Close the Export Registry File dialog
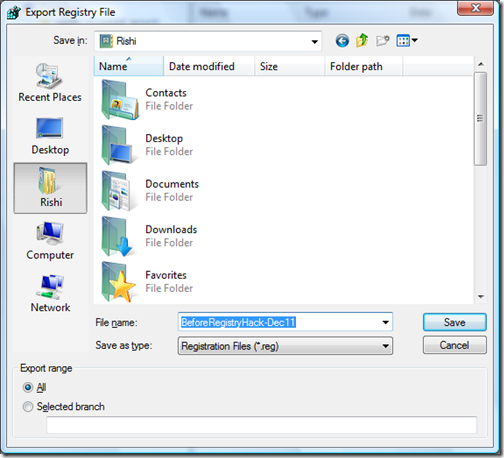The width and height of the screenshot is (504, 458). tap(475, 7)
